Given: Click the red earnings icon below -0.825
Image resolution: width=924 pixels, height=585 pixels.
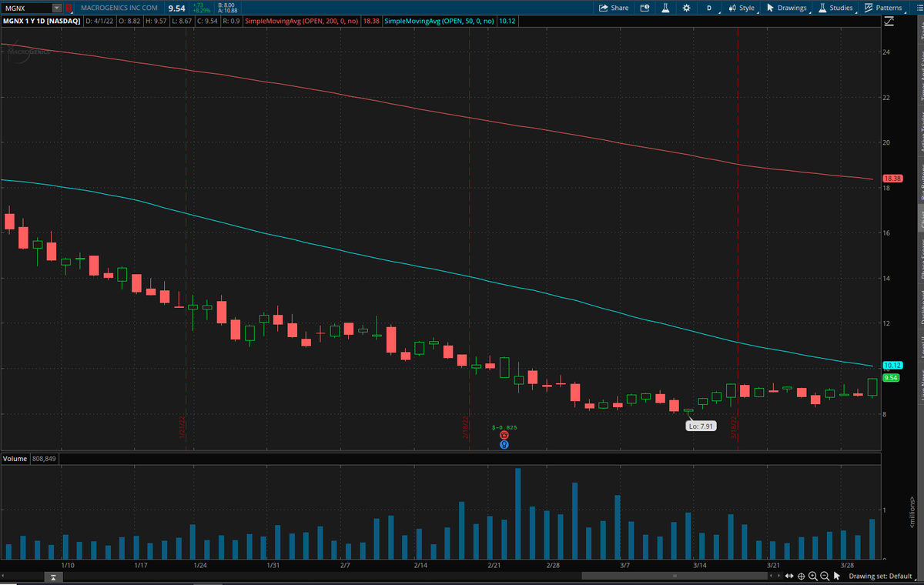Looking at the screenshot, I should (x=504, y=435).
